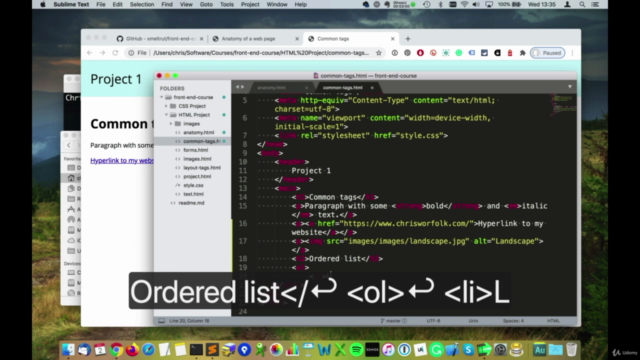Open the Tools menu
This screenshot has width=640, height=360.
click(x=227, y=4)
